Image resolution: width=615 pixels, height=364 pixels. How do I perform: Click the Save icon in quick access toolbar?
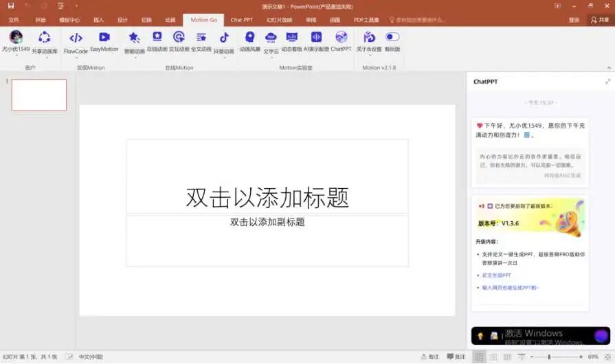(11, 6)
